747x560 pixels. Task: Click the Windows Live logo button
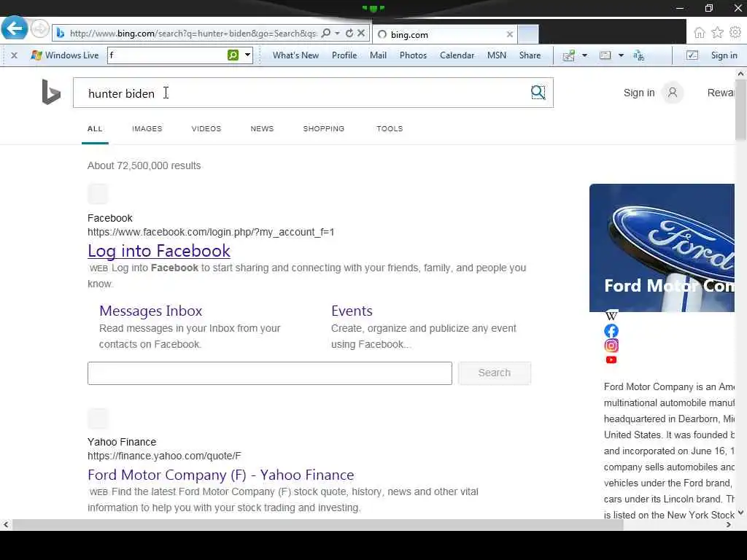(x=64, y=55)
